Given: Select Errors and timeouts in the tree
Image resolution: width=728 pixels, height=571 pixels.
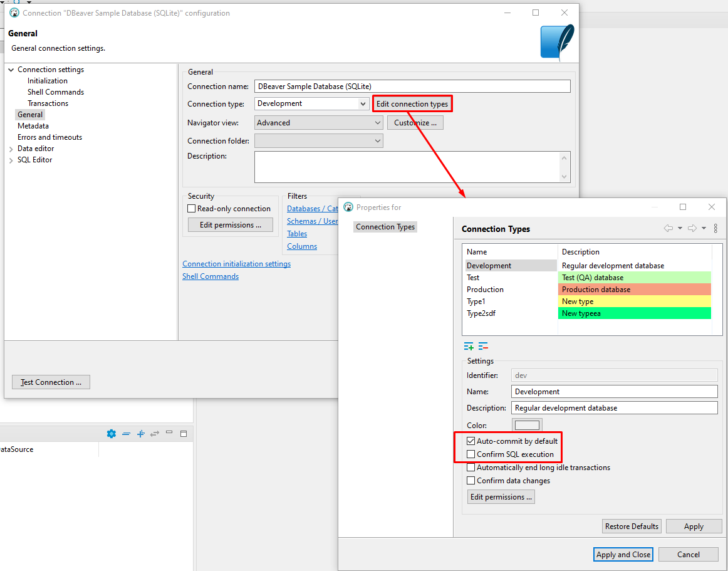Looking at the screenshot, I should (x=49, y=137).
